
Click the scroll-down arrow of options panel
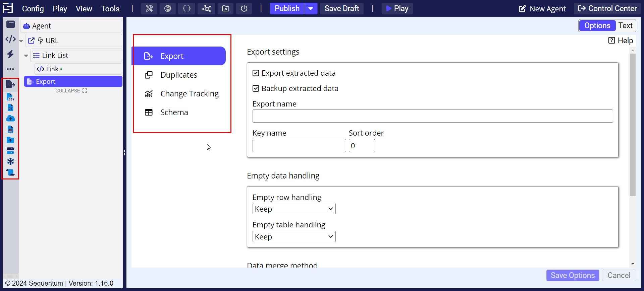click(633, 264)
